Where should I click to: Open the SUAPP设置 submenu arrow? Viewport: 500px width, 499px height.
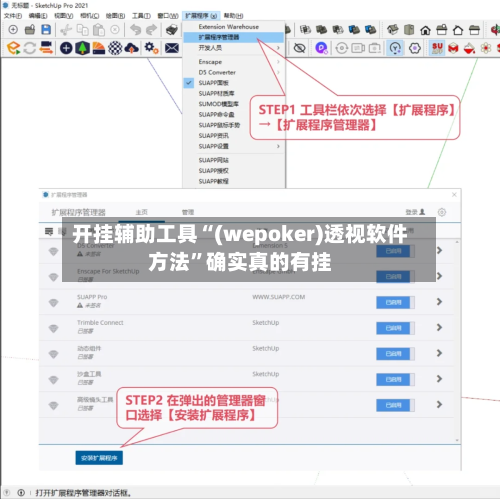[278, 146]
